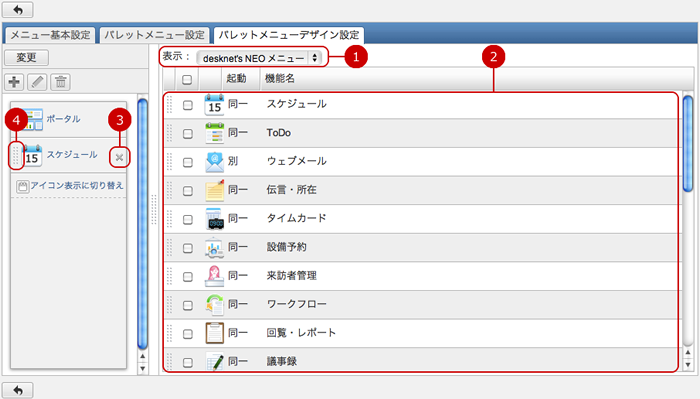Click the 来訪者管理 receptionist icon

pos(214,276)
